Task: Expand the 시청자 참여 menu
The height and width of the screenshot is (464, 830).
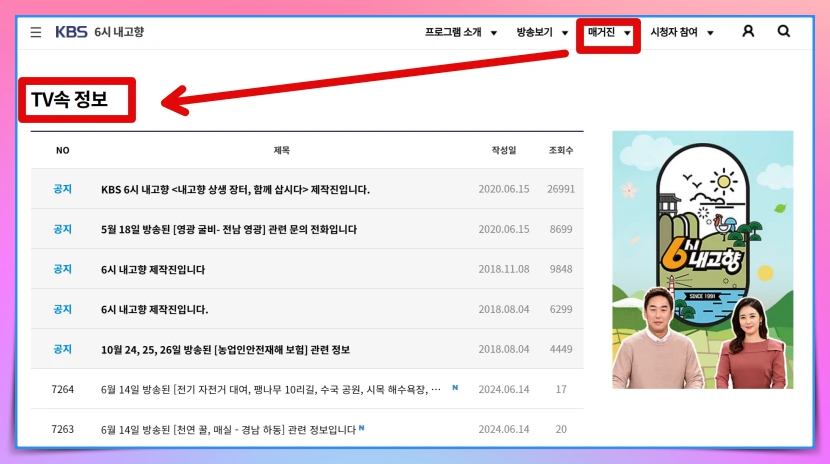Action: click(x=682, y=32)
